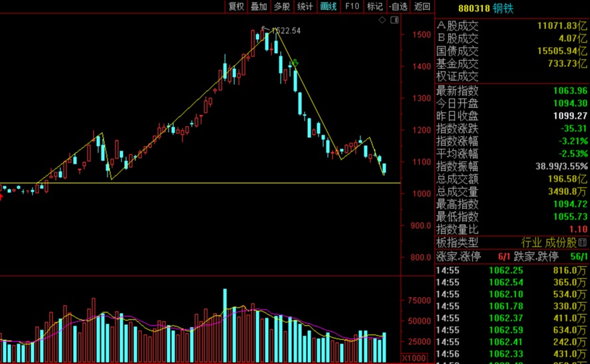Click the 最高指数 value 1094.72
The width and height of the screenshot is (590, 364).
(570, 204)
